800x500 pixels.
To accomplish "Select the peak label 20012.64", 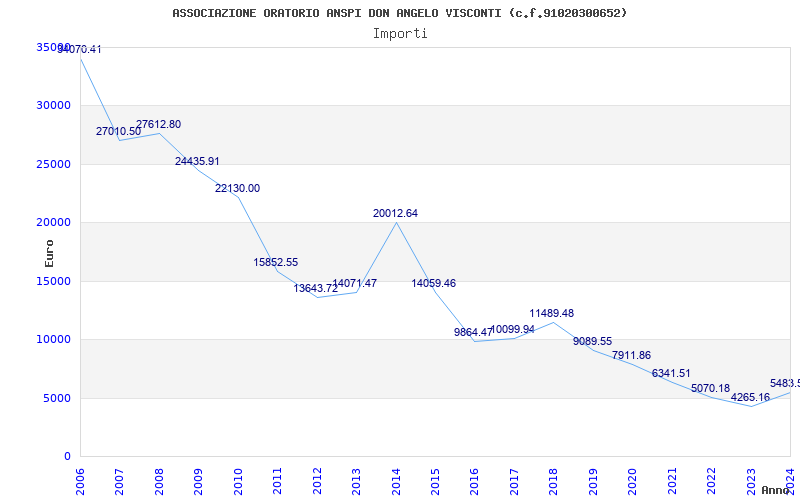I will [x=395, y=213].
